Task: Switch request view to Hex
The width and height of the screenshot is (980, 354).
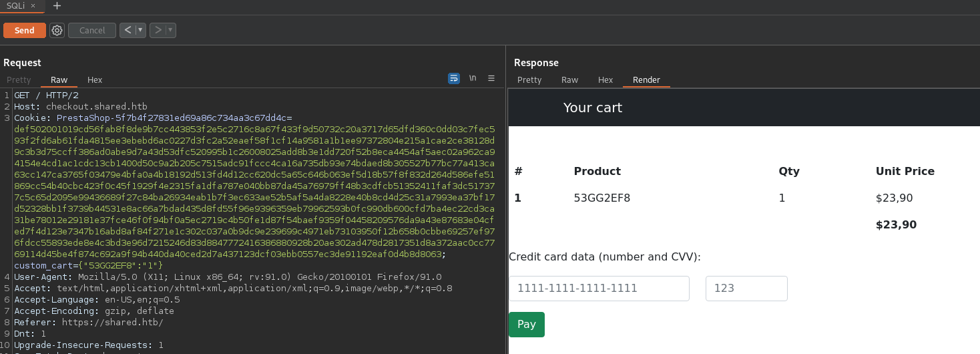Action: tap(95, 80)
